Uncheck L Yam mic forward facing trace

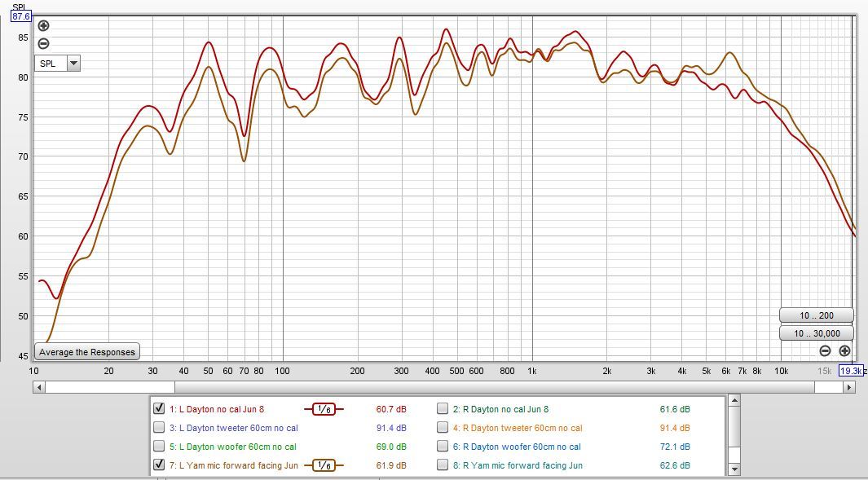(x=159, y=465)
